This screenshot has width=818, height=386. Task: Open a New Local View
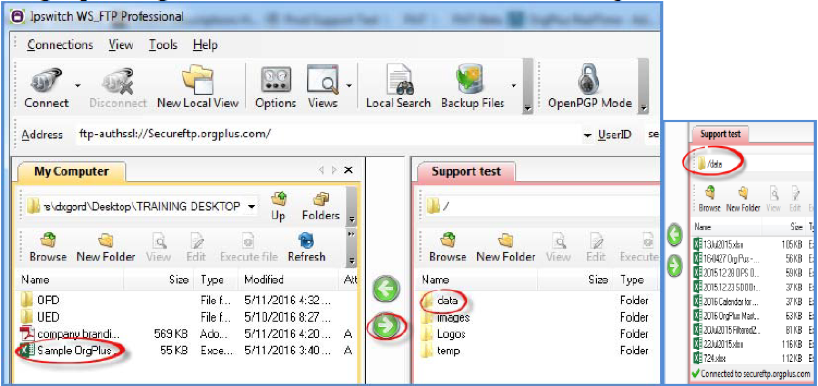198,88
